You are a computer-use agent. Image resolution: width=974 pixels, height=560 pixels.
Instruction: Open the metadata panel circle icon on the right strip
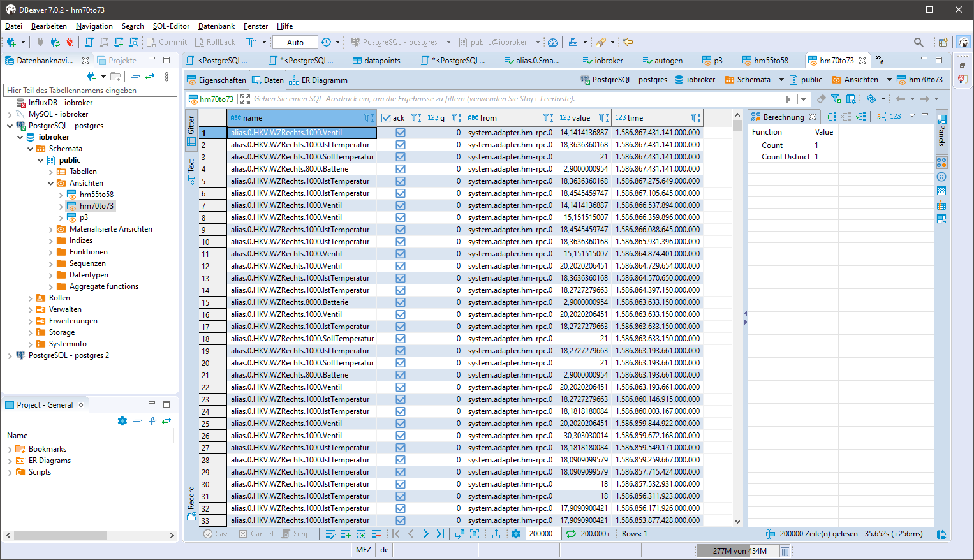941,177
